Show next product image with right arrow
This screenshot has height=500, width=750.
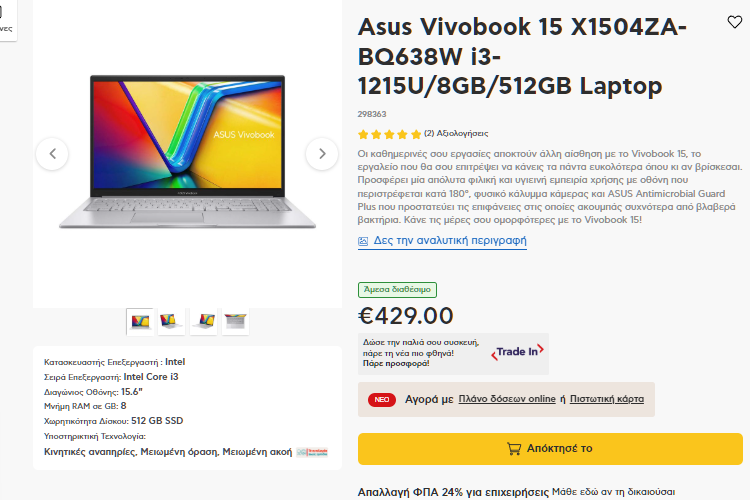point(322,154)
